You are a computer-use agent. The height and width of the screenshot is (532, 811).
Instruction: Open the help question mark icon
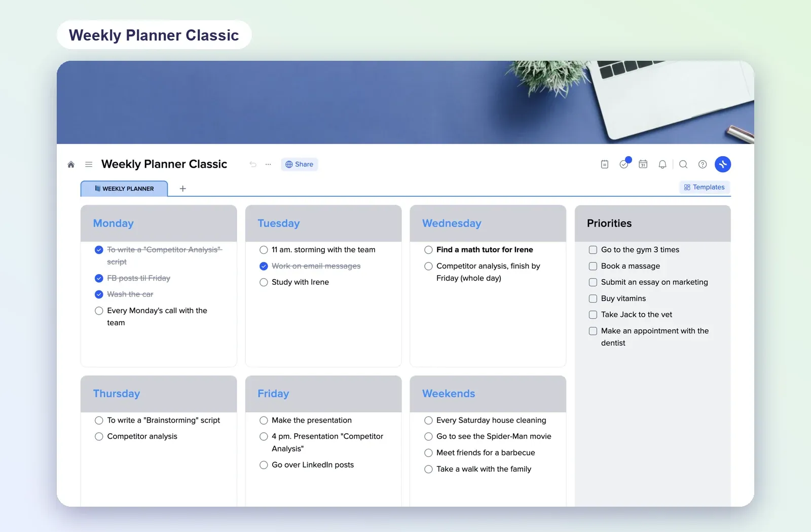pos(703,164)
